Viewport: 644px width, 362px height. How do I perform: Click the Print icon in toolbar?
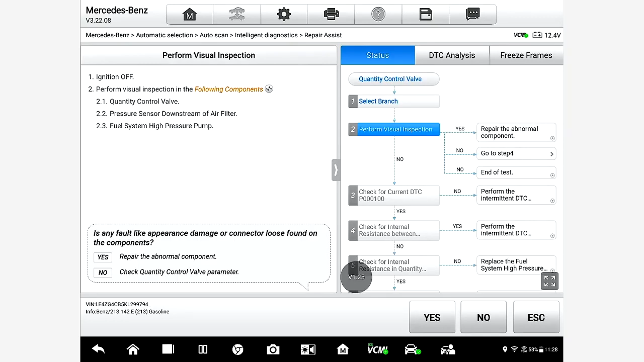(331, 15)
